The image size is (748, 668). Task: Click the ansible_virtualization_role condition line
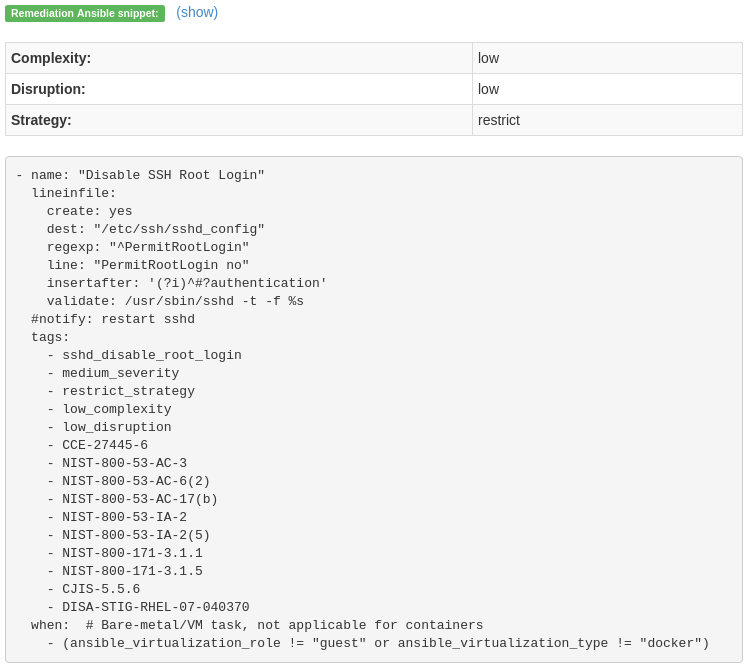click(385, 643)
